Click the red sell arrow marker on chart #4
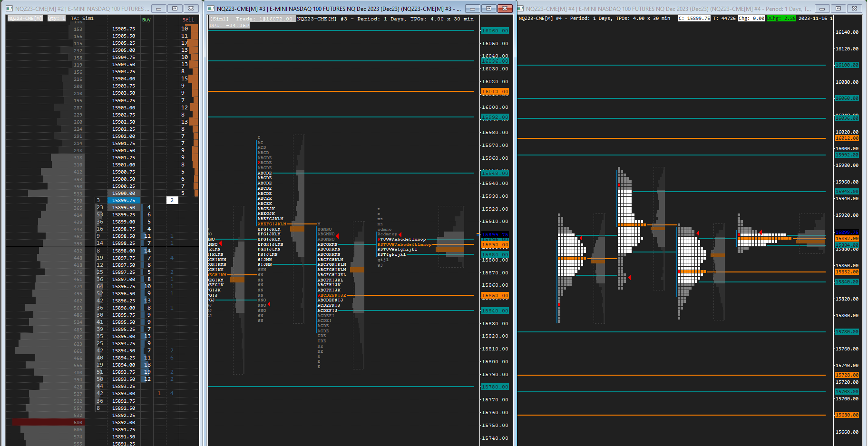This screenshot has height=446, width=868. click(x=698, y=233)
